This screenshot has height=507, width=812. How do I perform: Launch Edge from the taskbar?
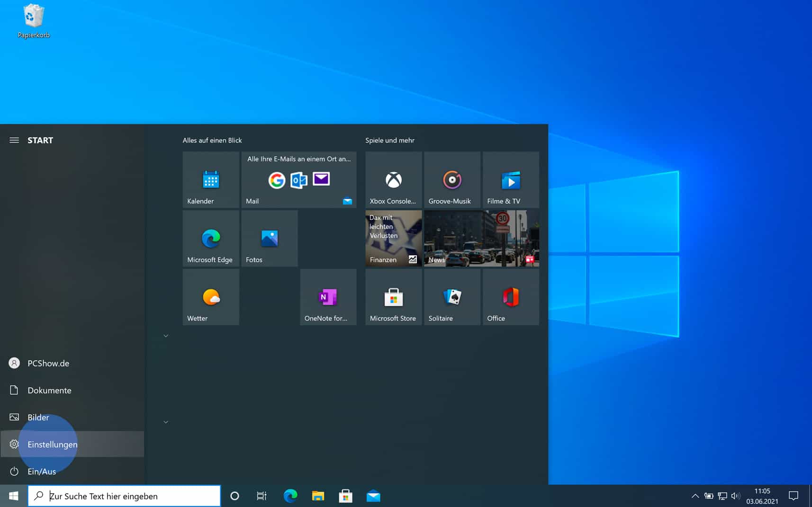point(290,496)
